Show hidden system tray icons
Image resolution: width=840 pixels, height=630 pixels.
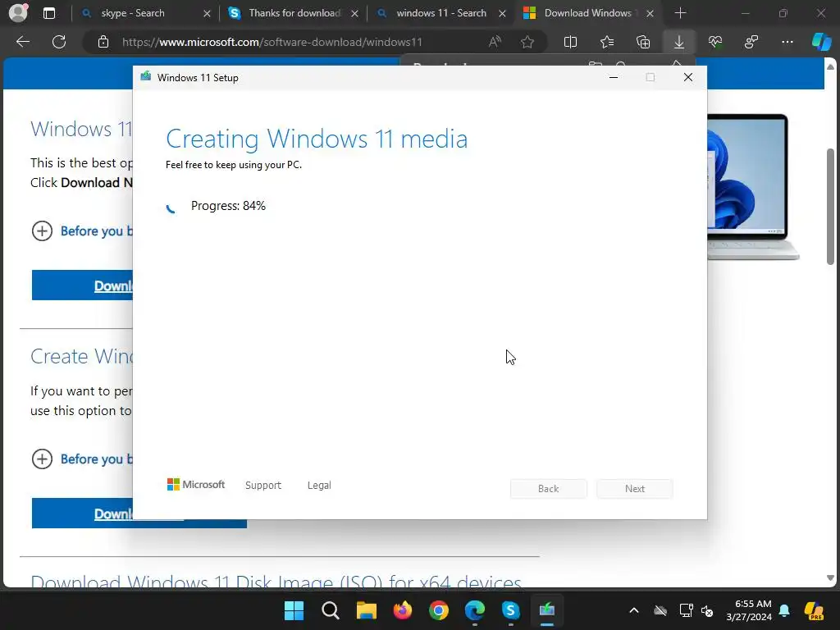pyautogui.click(x=634, y=610)
